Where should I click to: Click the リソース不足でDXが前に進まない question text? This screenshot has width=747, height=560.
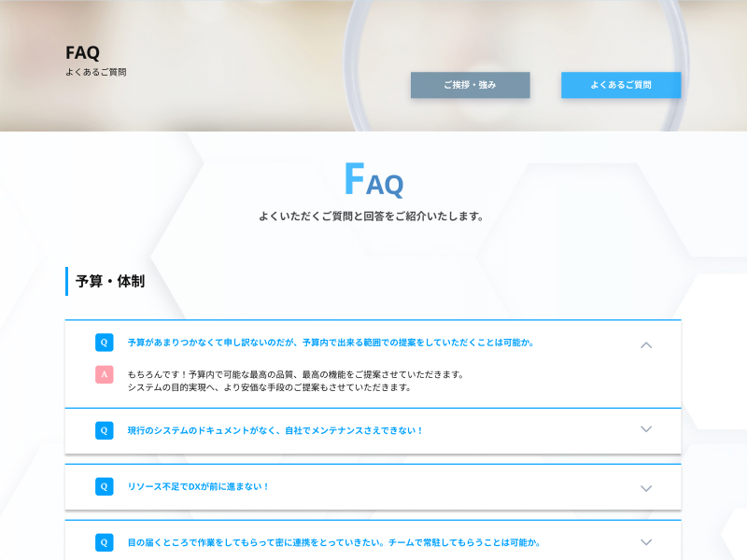click(198, 486)
